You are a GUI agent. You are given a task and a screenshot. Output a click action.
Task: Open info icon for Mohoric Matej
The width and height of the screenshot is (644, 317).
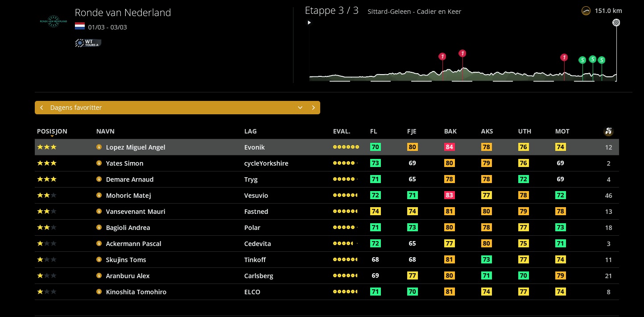(99, 195)
